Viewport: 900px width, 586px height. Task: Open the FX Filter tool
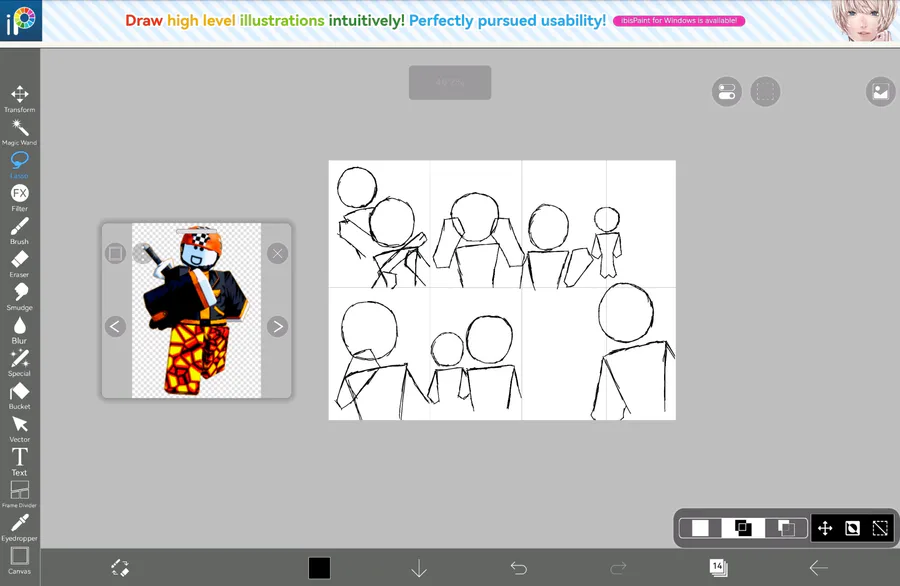[20, 198]
